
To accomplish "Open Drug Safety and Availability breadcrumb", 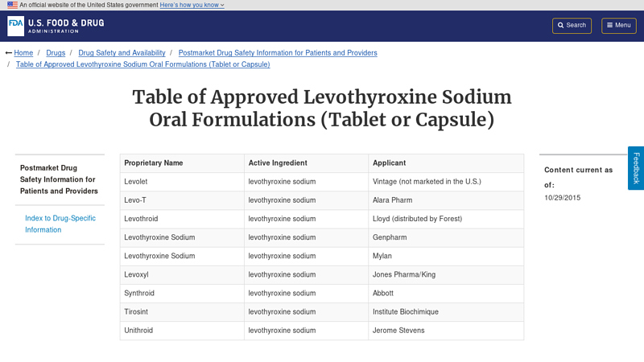I will click(122, 53).
